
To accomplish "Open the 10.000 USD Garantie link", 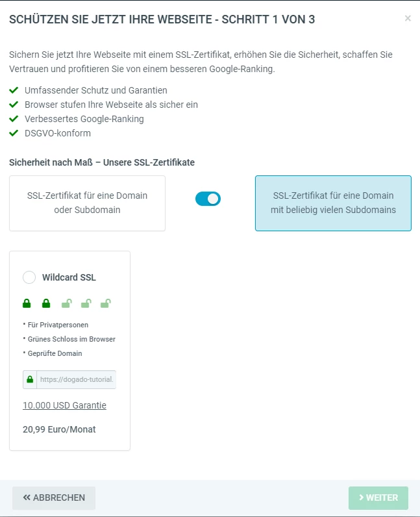I will (x=64, y=405).
